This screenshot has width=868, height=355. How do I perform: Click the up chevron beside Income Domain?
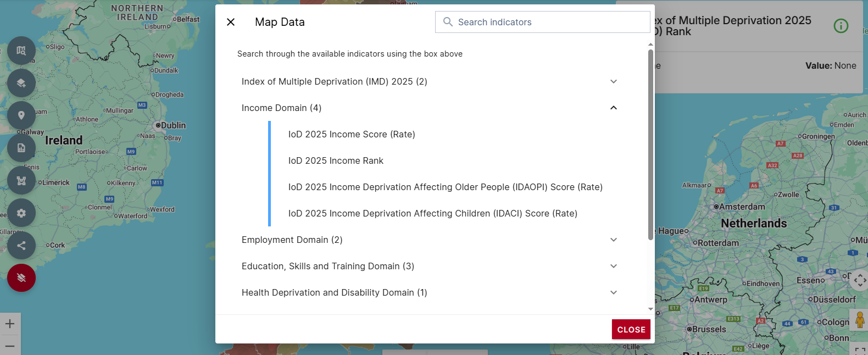pyautogui.click(x=614, y=108)
